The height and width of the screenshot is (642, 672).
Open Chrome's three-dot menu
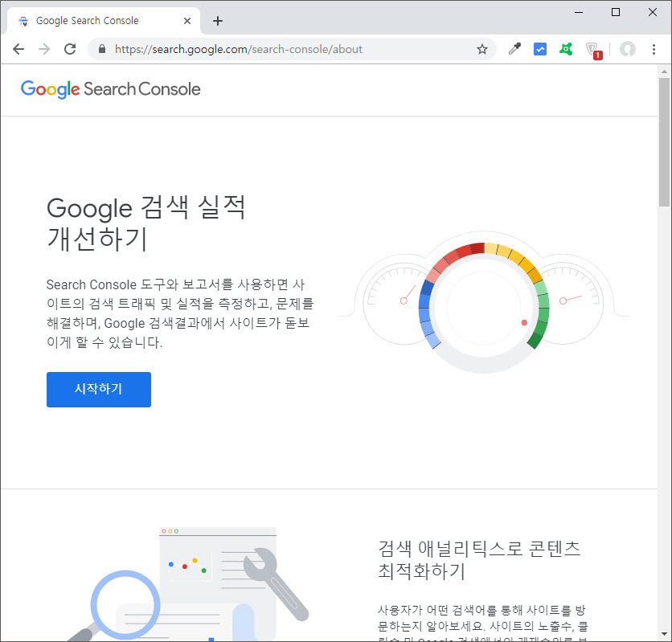click(x=654, y=49)
